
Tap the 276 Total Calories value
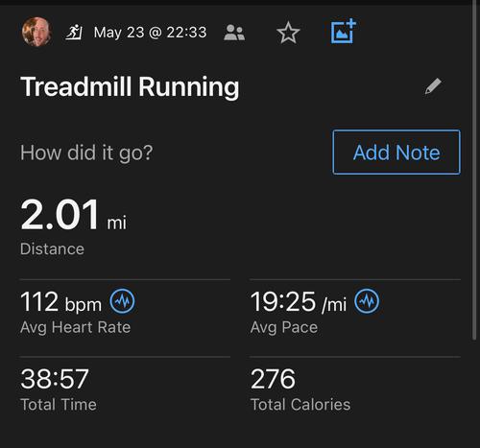click(273, 379)
